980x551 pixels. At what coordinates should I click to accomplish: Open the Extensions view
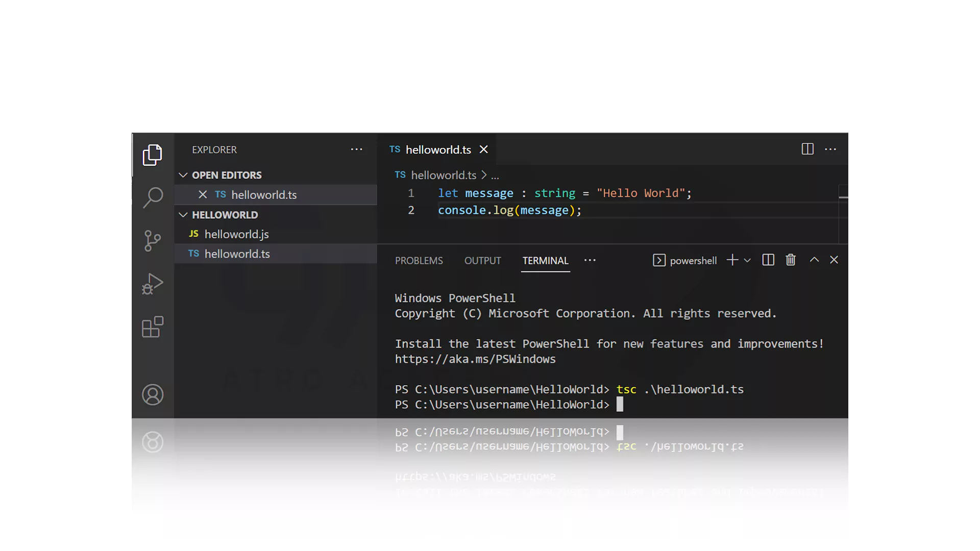pos(152,327)
